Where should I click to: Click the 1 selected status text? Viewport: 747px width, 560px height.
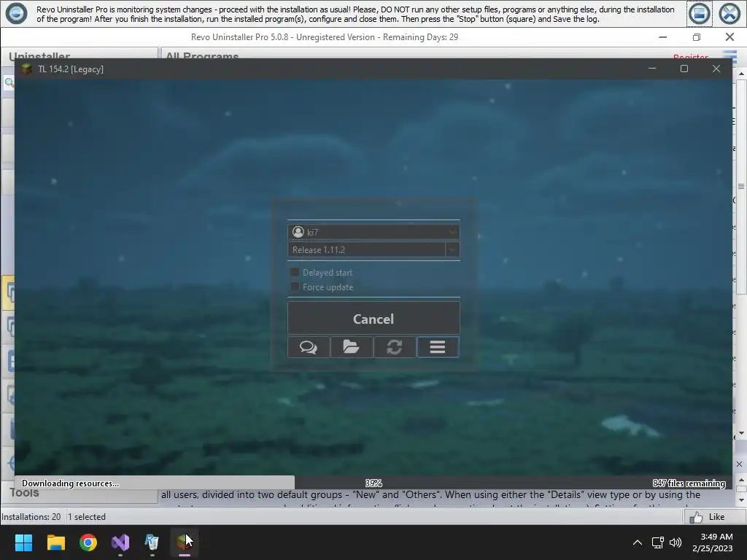87,517
